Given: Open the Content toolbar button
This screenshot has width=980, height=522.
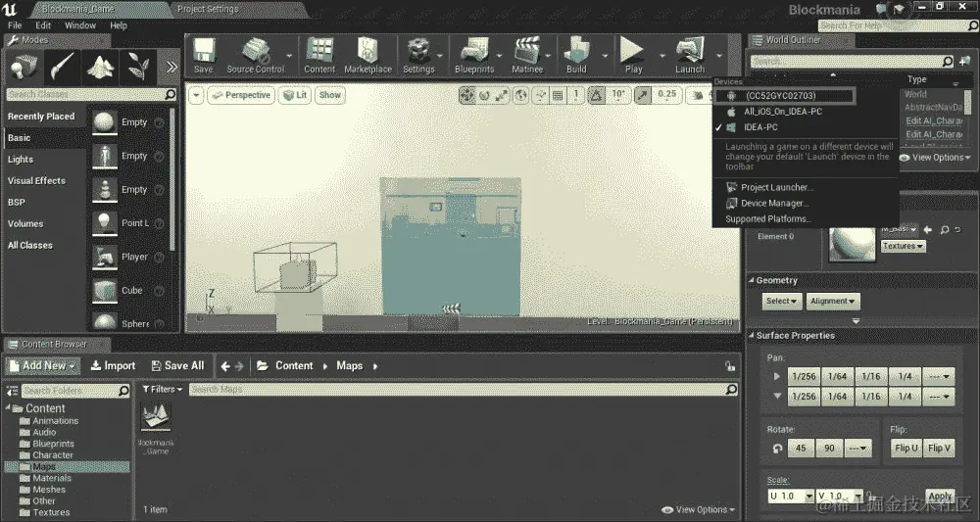Looking at the screenshot, I should 319,56.
